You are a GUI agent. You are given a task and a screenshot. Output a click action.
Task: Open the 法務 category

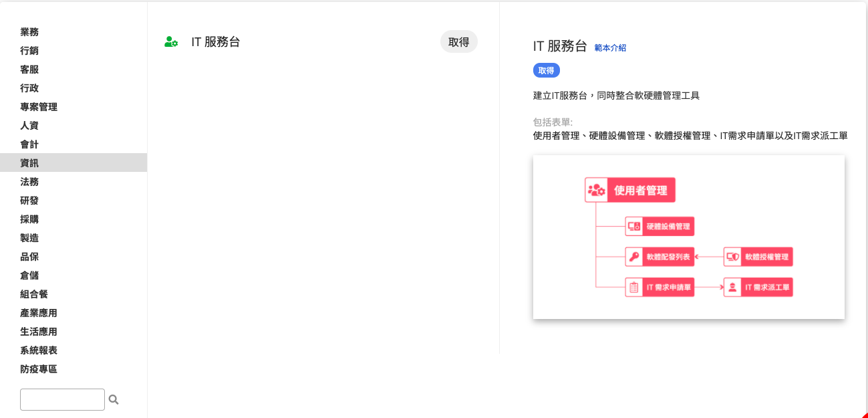coord(29,182)
